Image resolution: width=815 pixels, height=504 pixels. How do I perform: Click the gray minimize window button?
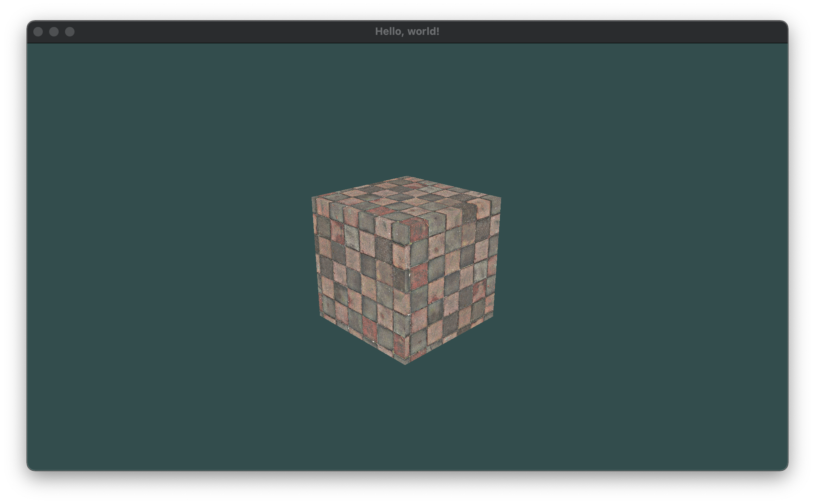tap(54, 32)
